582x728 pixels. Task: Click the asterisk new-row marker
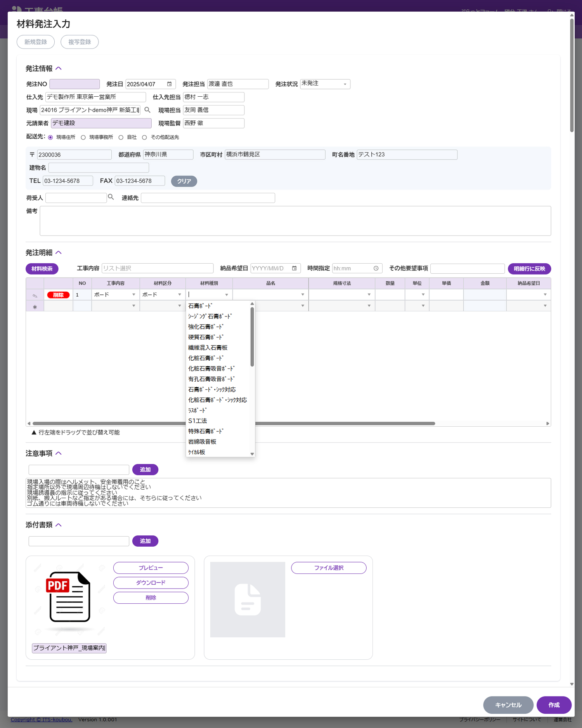pos(35,307)
